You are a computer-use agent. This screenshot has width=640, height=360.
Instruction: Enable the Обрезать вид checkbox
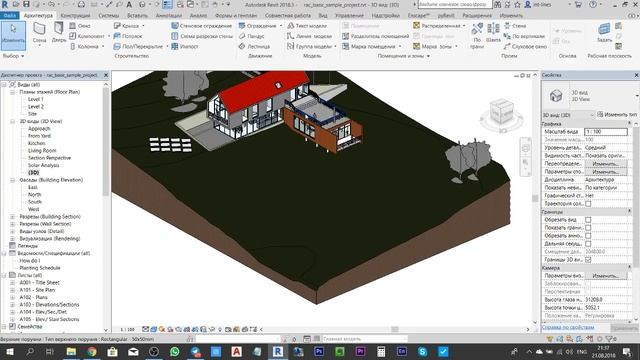tap(588, 220)
